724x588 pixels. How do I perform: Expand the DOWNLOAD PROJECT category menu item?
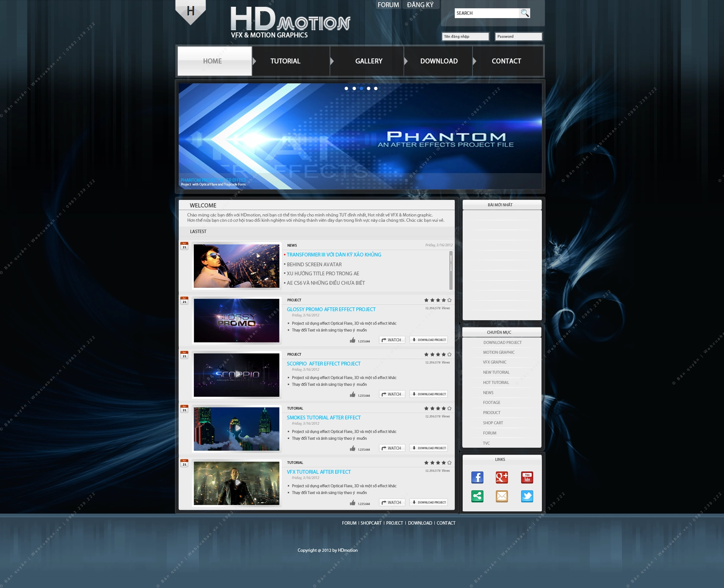pyautogui.click(x=503, y=342)
